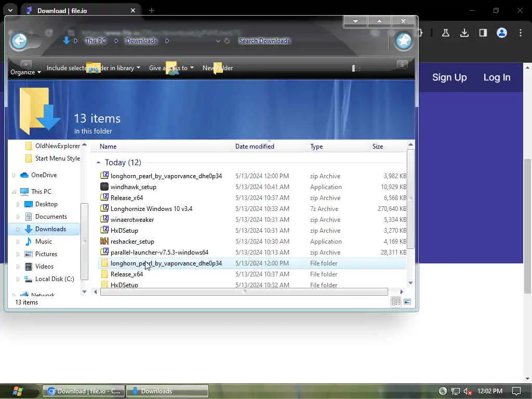The width and height of the screenshot is (532, 399).
Task: Click the change view icon in toolbar
Action: (356, 68)
